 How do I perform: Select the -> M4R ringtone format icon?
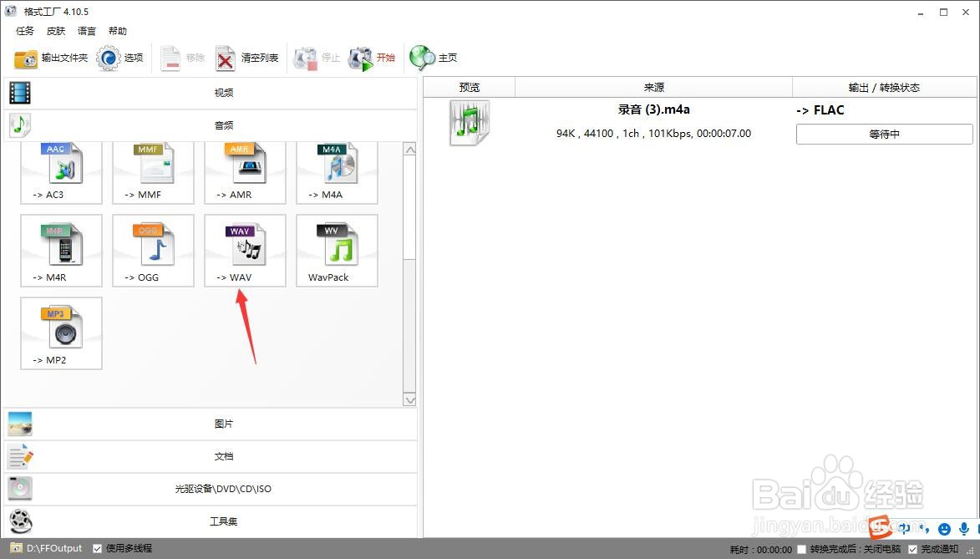pos(61,251)
